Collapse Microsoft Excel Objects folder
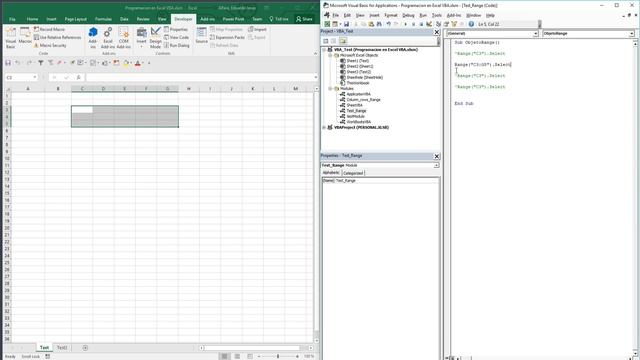 [x=330, y=55]
